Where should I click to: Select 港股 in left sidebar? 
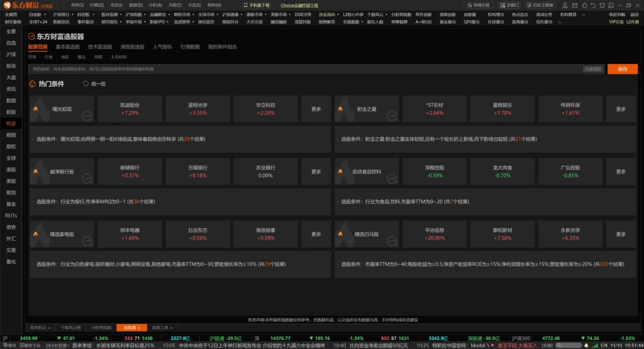point(11,170)
